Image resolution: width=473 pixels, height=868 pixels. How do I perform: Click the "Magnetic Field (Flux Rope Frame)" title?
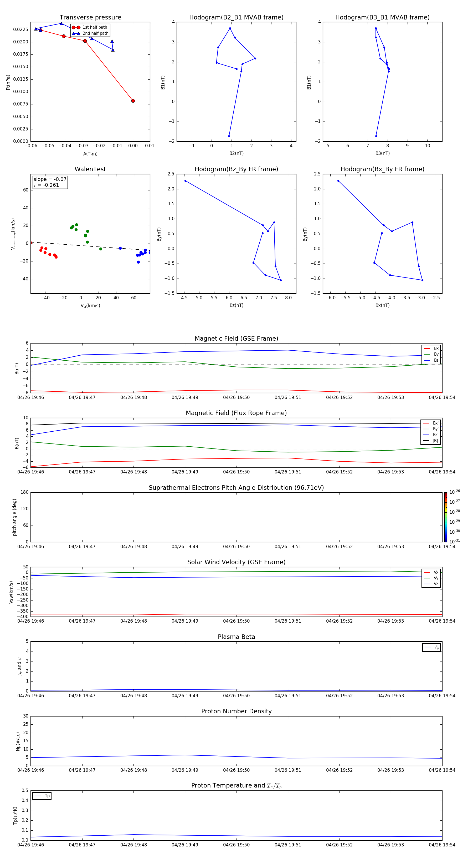pyautogui.click(x=236, y=413)
